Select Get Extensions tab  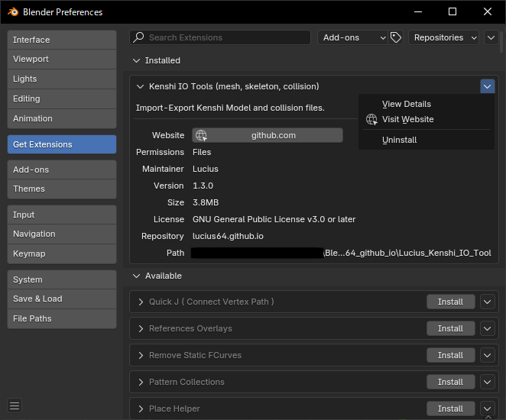[x=62, y=144]
